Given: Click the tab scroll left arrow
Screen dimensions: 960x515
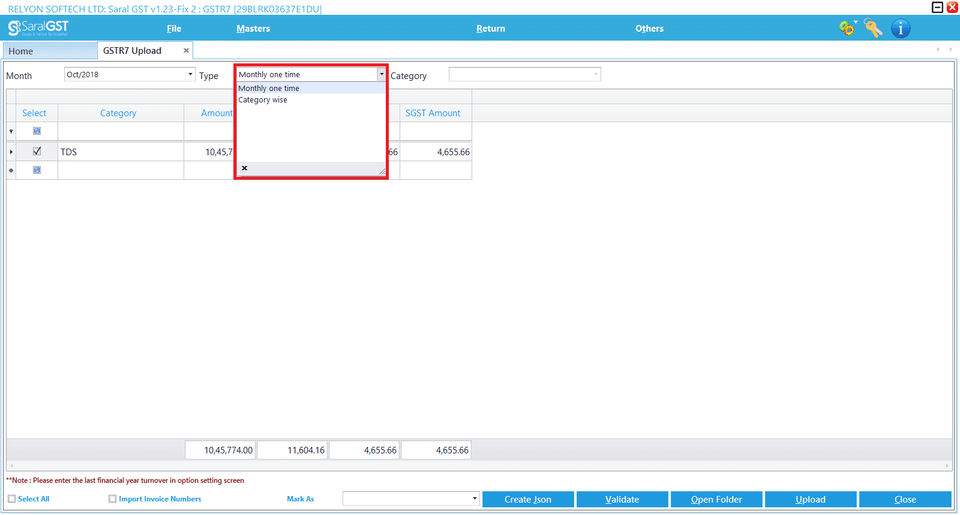Looking at the screenshot, I should [938, 50].
